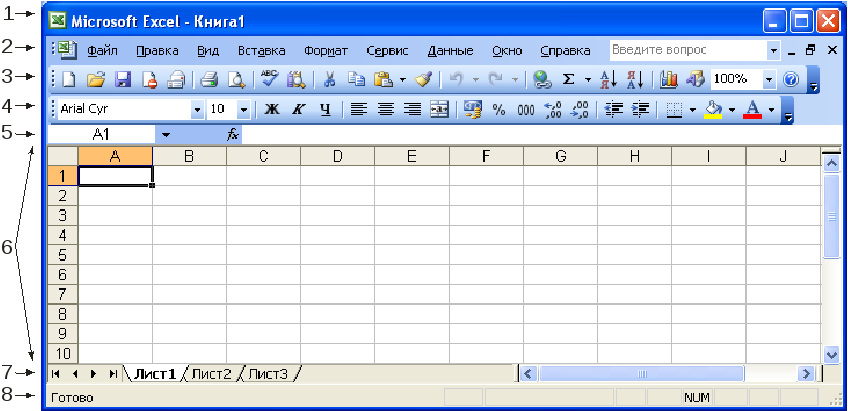Expand AutoSum functions dropdown arrow
The image size is (848, 411).
(587, 79)
